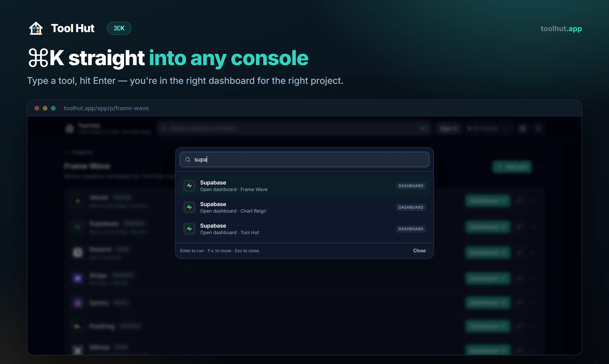Image resolution: width=609 pixels, height=364 pixels.
Task: Click 'Open dashboard · Tool Hut' subtitle
Action: coord(229,233)
